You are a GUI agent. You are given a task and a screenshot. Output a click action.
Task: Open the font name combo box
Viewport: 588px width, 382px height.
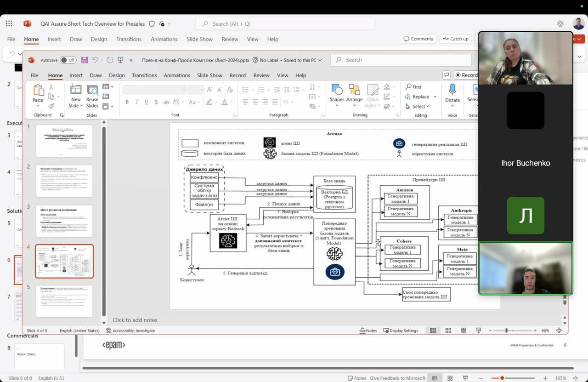154,90
